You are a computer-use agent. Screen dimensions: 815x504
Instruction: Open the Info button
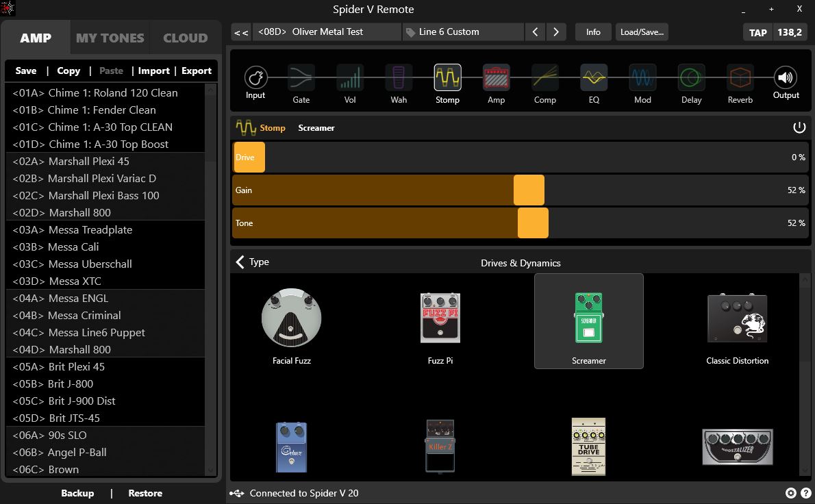593,32
